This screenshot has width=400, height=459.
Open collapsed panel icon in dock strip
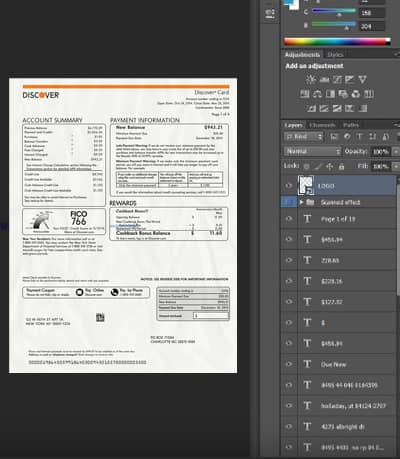point(270,13)
